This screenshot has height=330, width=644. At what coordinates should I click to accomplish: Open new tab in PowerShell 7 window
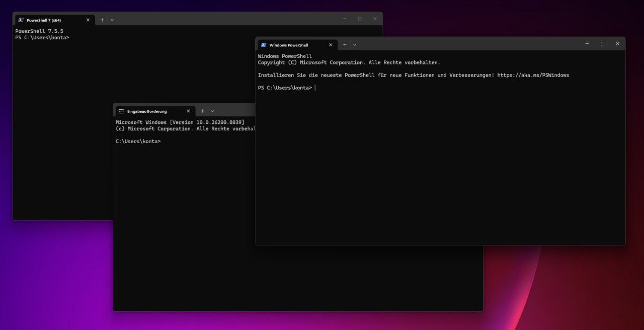(x=102, y=20)
